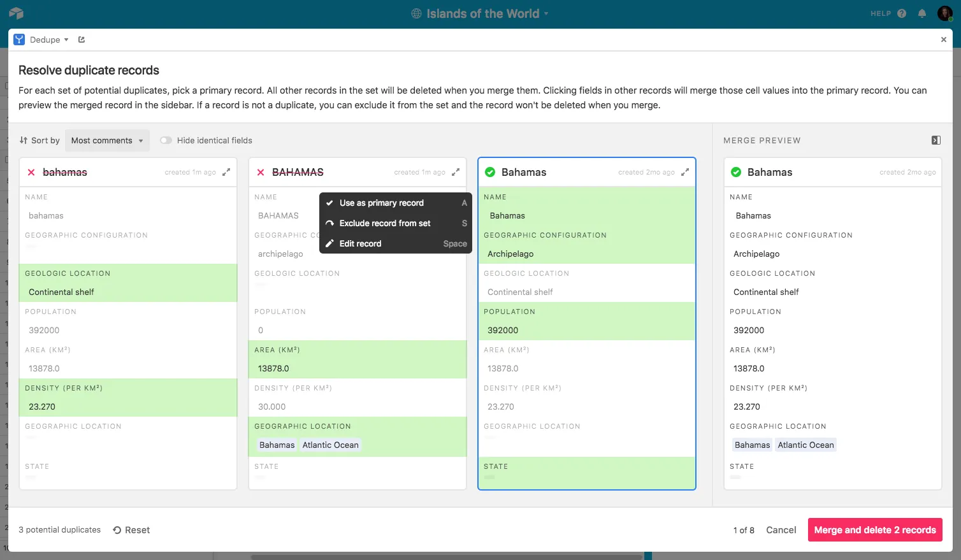Toggle Hide identical fields switch
Viewport: 961px width, 560px height.
166,140
